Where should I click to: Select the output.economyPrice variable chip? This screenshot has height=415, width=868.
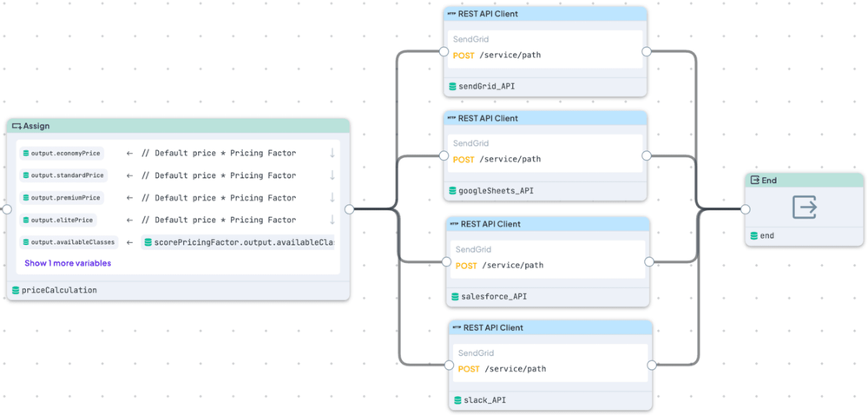point(62,154)
